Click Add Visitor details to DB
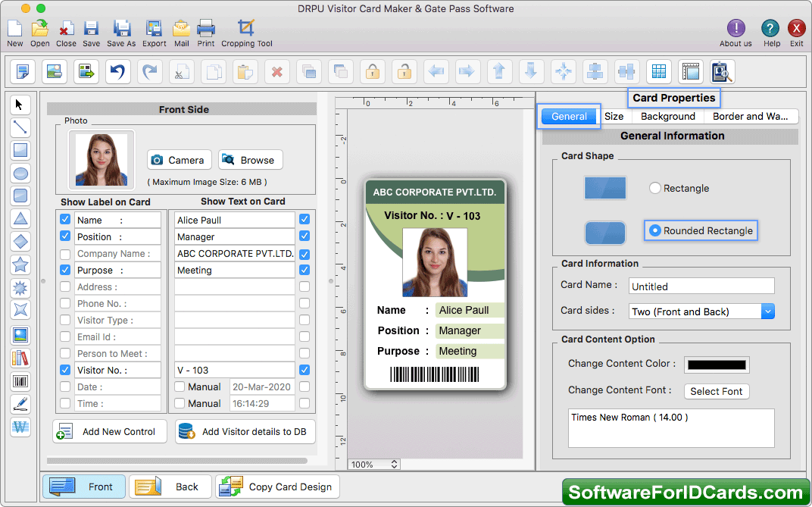The image size is (812, 507). coord(245,431)
